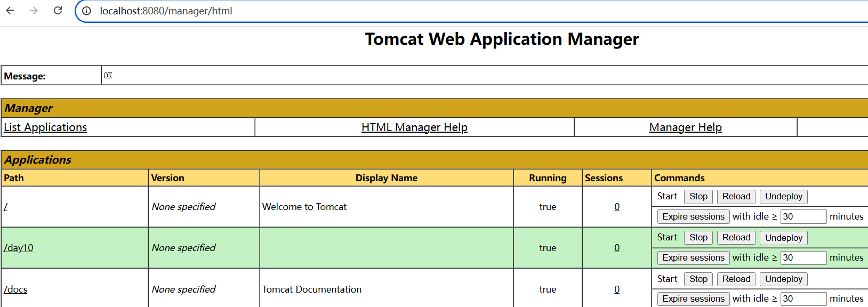This screenshot has width=868, height=307.
Task: Edit idle minutes field for /docs
Action: click(x=803, y=298)
